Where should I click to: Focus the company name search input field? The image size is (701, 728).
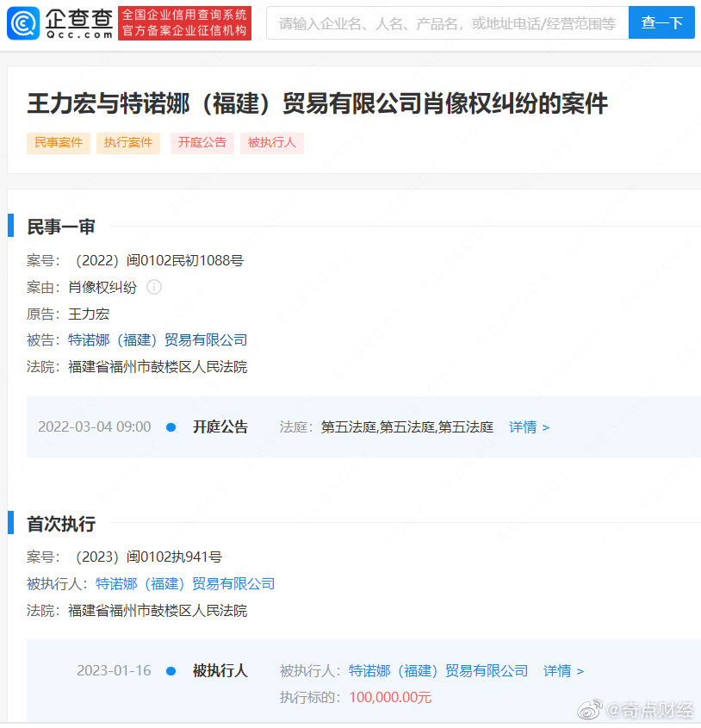448,23
